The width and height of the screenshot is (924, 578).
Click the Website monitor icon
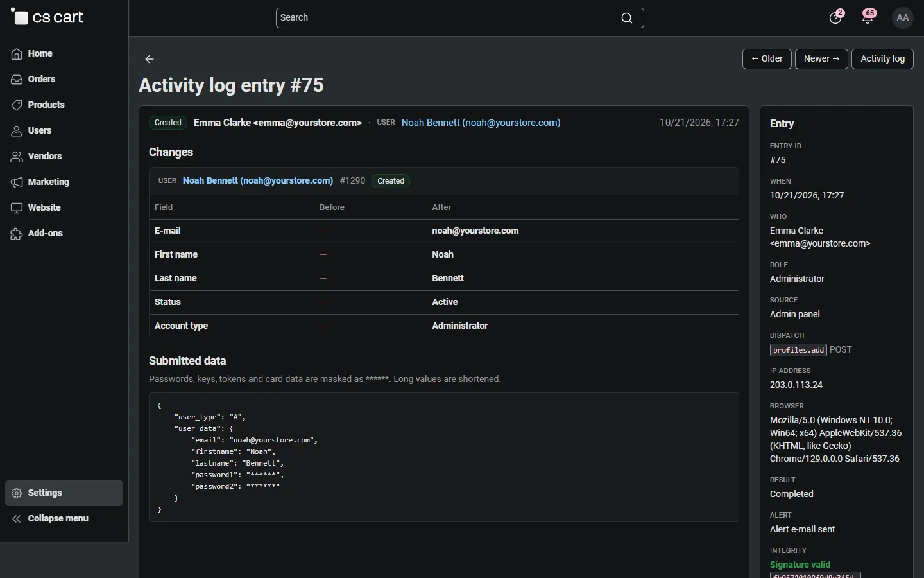click(17, 208)
